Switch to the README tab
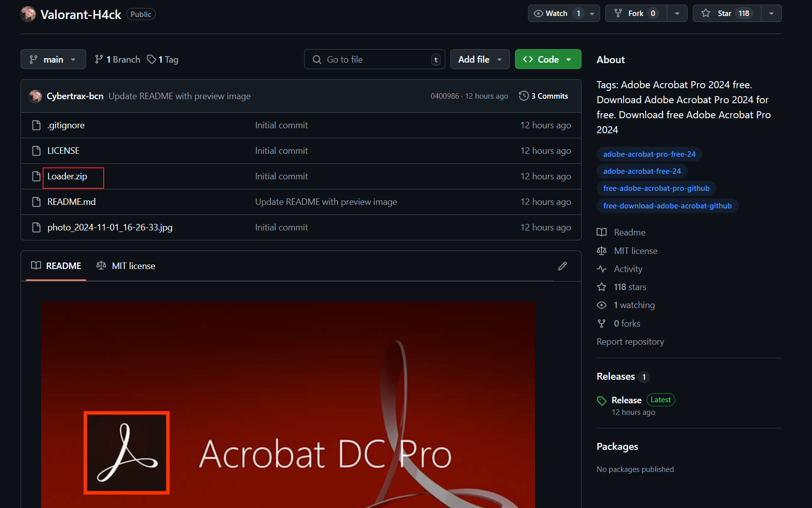 (56, 266)
